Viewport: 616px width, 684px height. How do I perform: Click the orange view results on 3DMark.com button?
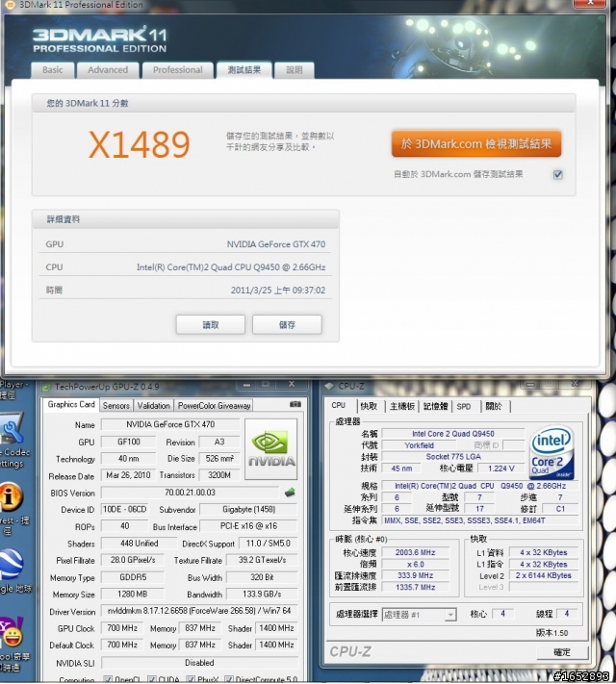point(476,143)
